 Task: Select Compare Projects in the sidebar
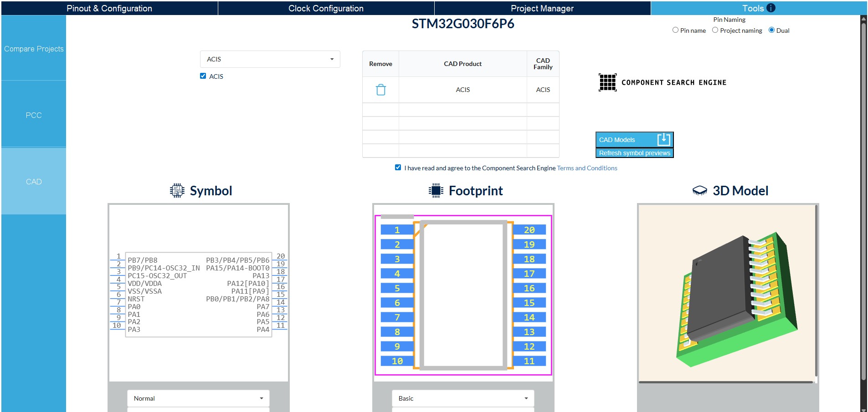coord(34,49)
